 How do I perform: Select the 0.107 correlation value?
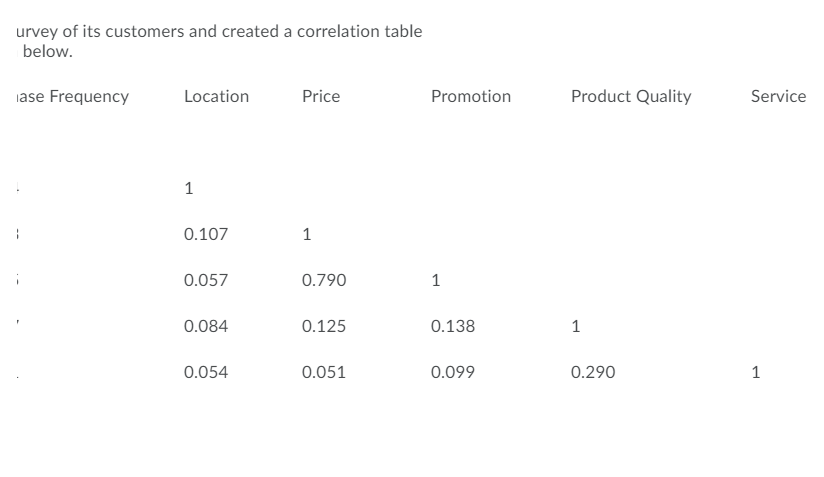coord(206,234)
